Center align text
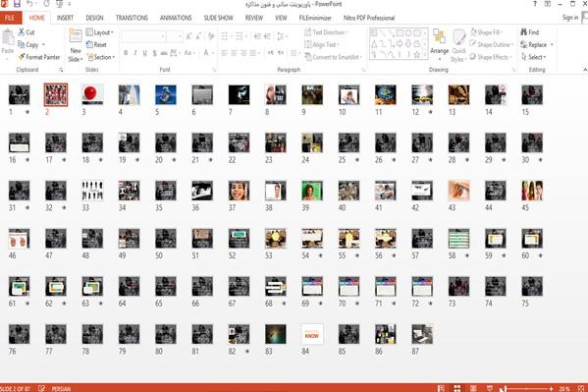588x392 pixels. pyautogui.click(x=234, y=53)
